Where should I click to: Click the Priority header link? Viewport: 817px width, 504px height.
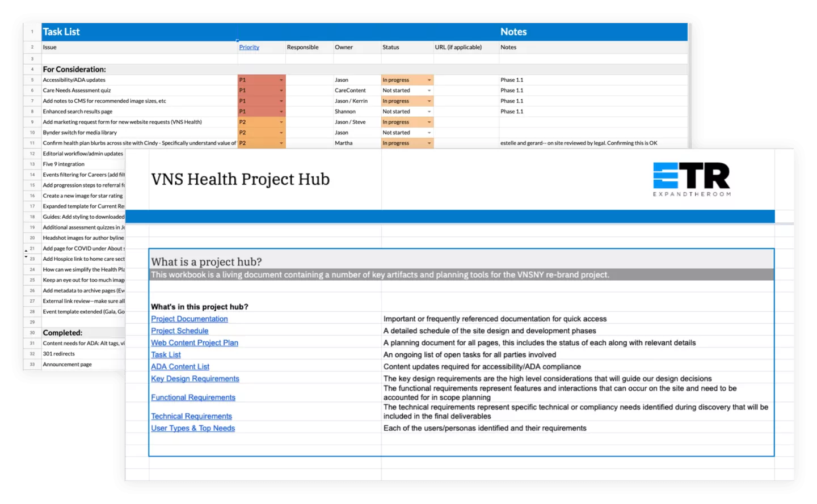(x=249, y=48)
